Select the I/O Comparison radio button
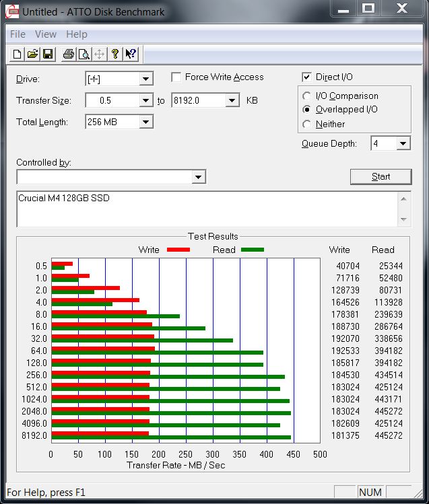 click(x=307, y=96)
